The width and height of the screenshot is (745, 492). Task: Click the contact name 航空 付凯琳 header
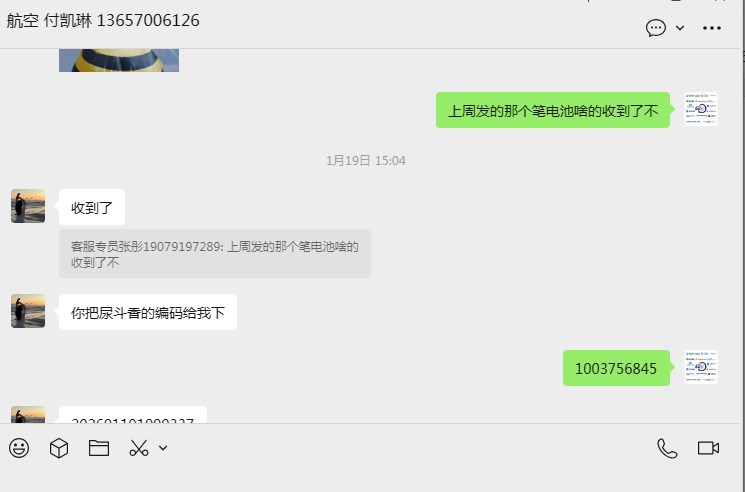click(x=103, y=20)
